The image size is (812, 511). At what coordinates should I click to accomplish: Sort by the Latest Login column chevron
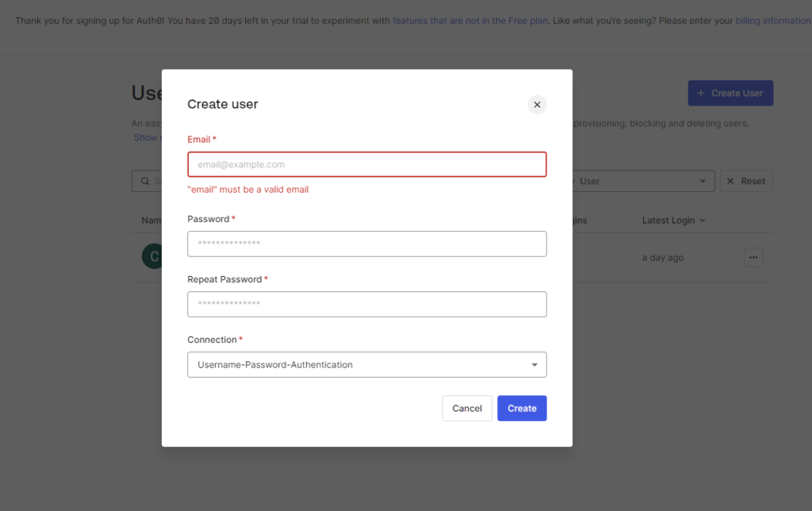click(703, 221)
